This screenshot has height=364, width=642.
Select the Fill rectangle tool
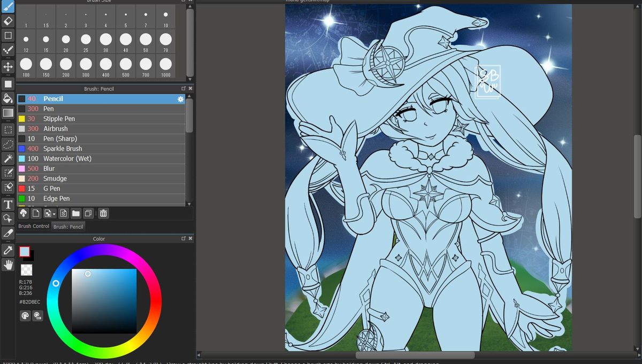point(8,84)
